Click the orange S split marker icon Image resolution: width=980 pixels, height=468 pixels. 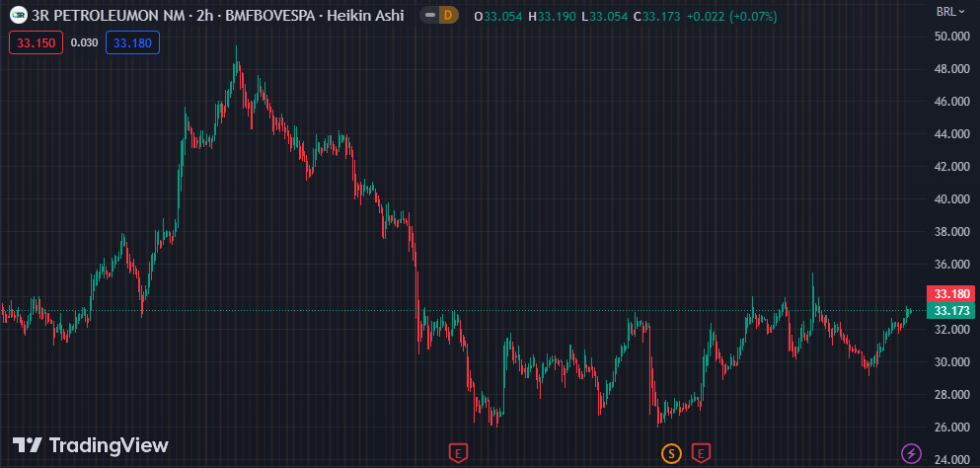point(671,452)
